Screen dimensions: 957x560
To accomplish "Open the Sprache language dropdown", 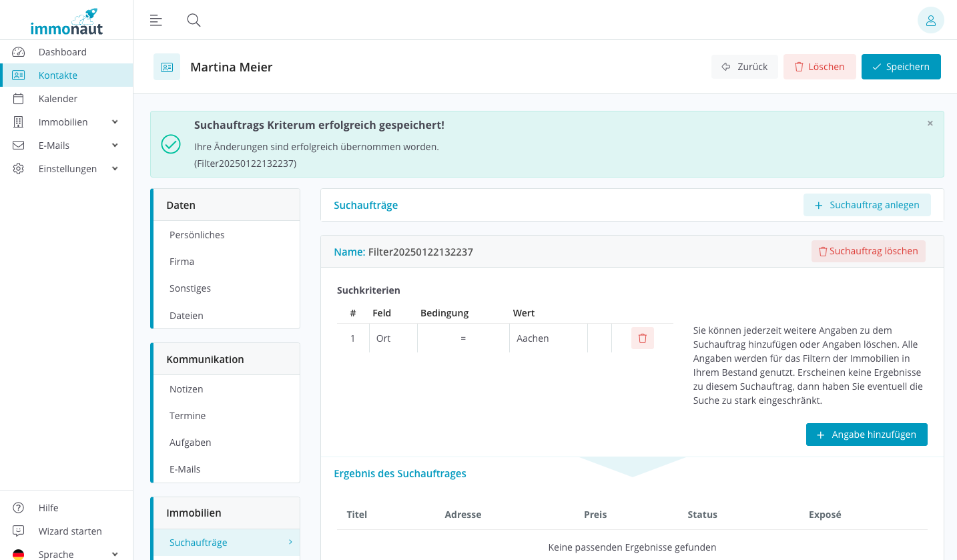I will [65, 554].
